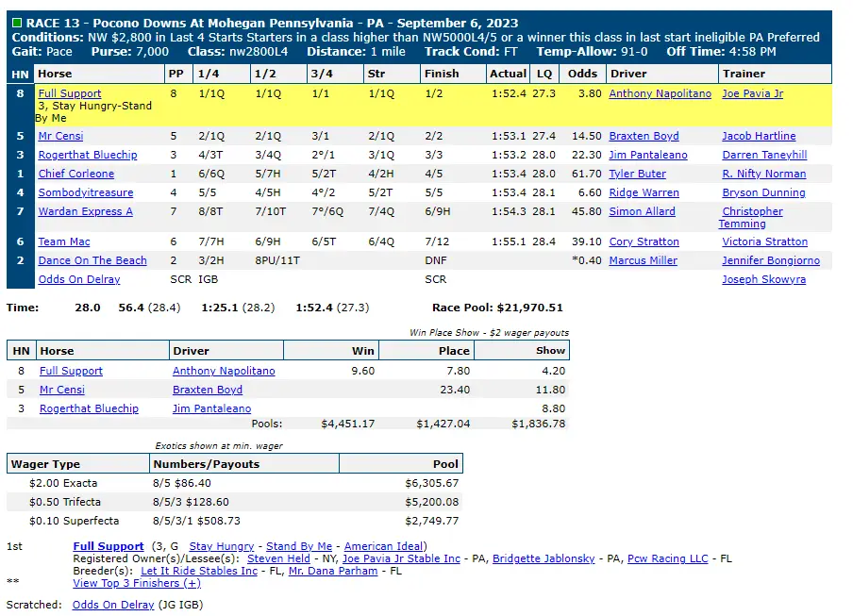The image size is (853, 616).
Task: Open Rogerthat Bluechip in the race results table
Action: click(88, 155)
